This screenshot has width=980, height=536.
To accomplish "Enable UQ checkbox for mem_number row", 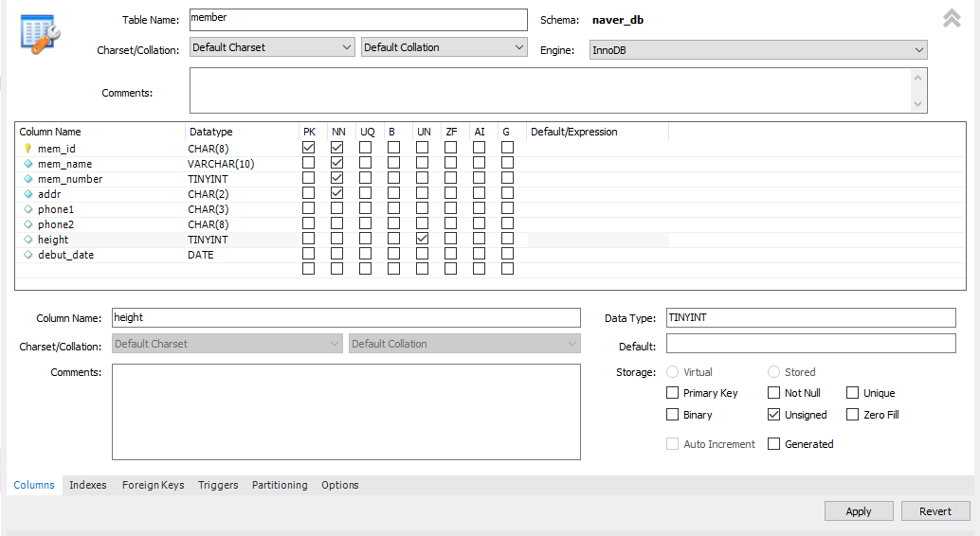I will click(366, 178).
